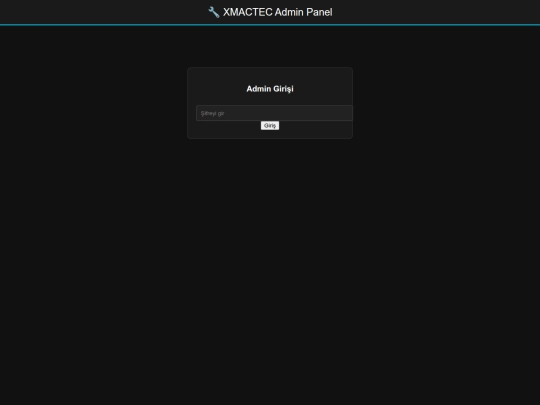This screenshot has height=405, width=540.
Task: Click the Giriş login button
Action: tap(270, 126)
